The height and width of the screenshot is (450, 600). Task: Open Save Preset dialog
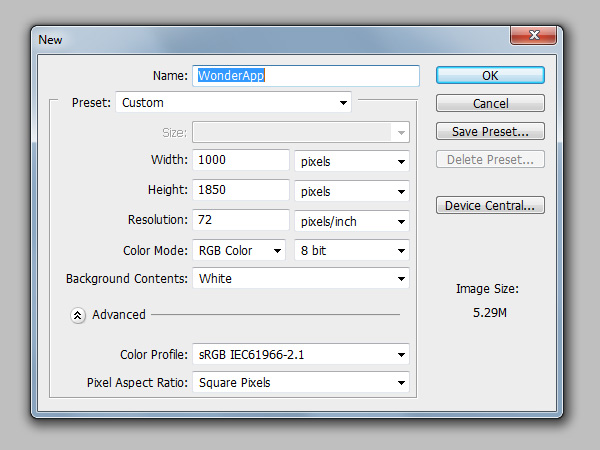(490, 131)
